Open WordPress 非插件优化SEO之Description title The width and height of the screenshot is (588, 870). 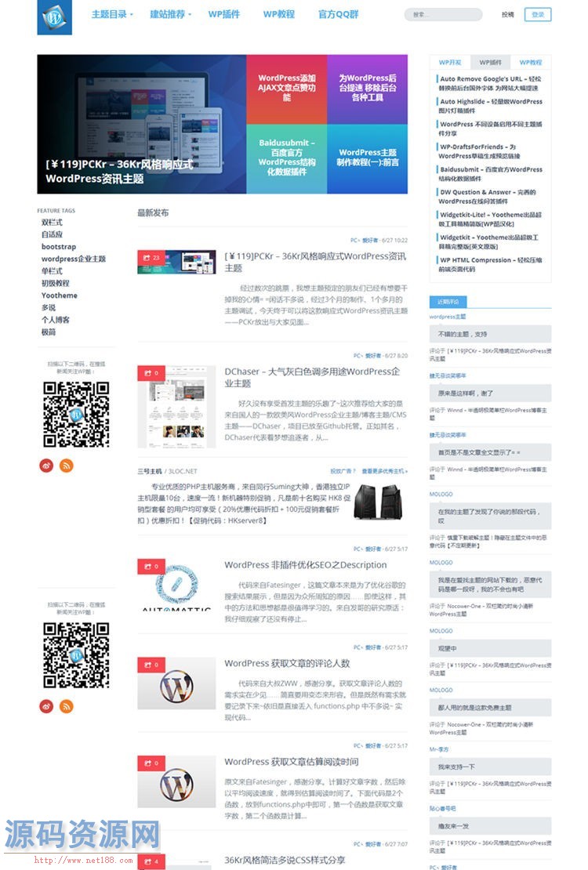pos(306,565)
